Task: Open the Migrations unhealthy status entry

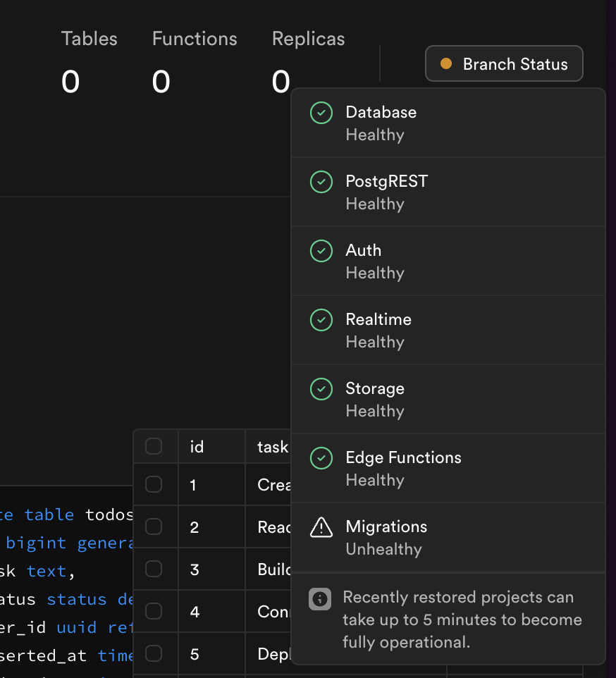Action: (x=386, y=537)
